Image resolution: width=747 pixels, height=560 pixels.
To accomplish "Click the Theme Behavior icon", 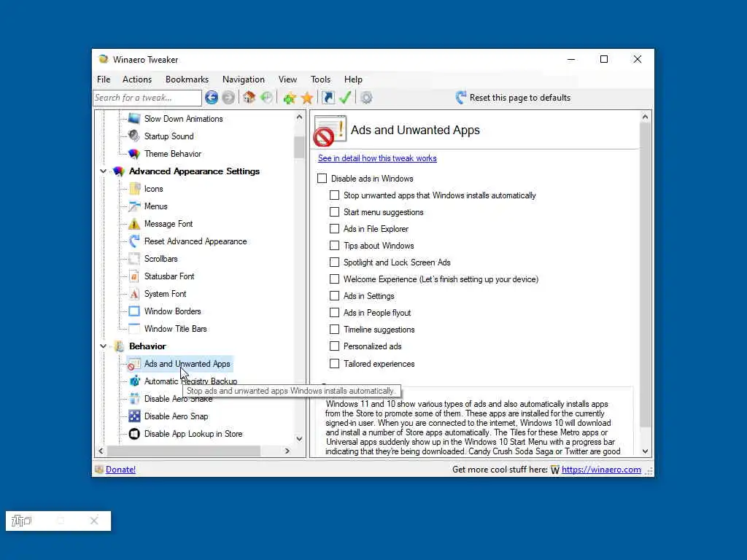I will point(134,153).
